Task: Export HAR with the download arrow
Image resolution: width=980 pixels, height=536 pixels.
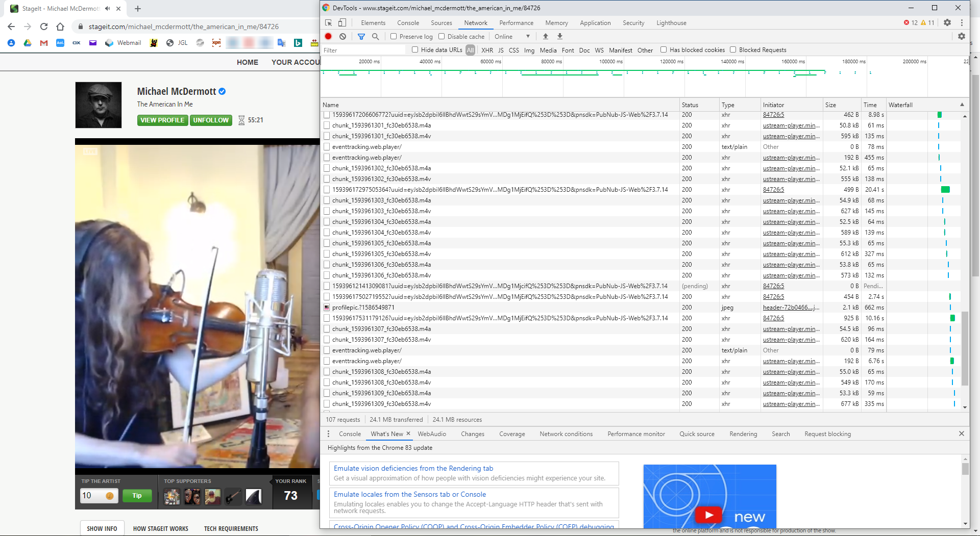Action: (560, 36)
